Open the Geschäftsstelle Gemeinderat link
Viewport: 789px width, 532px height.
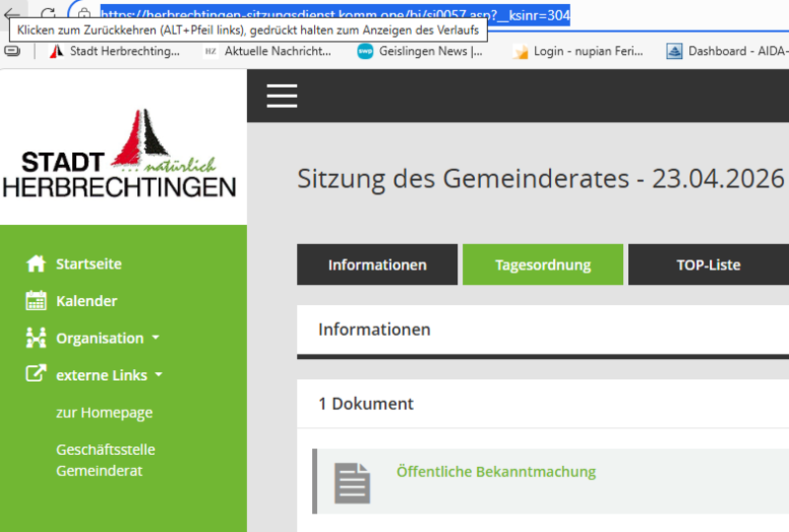tap(106, 460)
